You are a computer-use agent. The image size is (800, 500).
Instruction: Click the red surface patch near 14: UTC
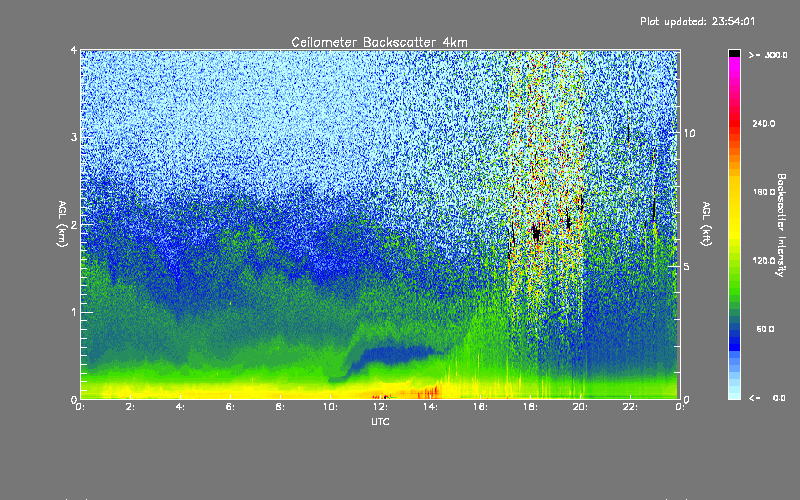pyautogui.click(x=428, y=393)
